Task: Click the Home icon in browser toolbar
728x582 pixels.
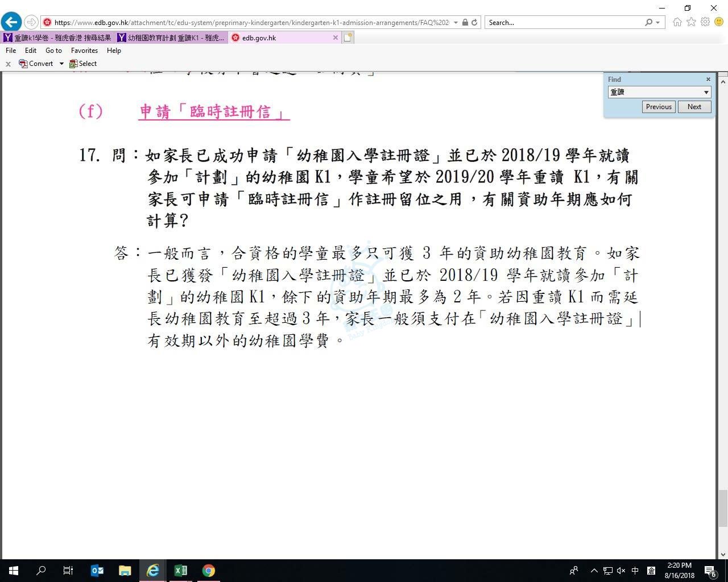Action: click(x=677, y=22)
